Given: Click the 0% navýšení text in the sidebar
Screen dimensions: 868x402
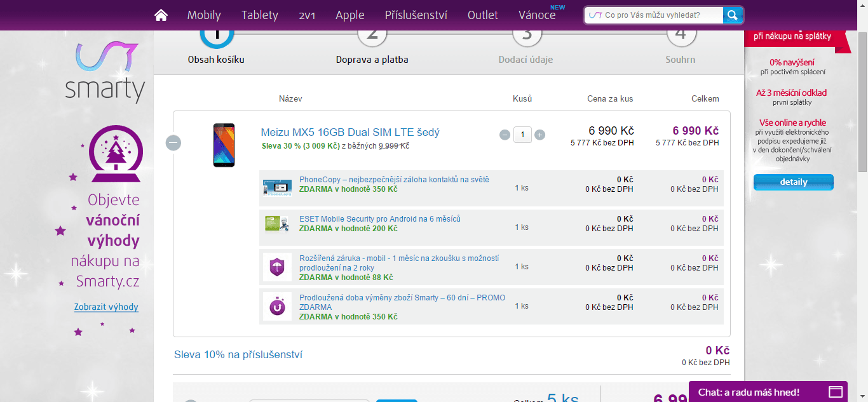Looking at the screenshot, I should pyautogui.click(x=792, y=62).
